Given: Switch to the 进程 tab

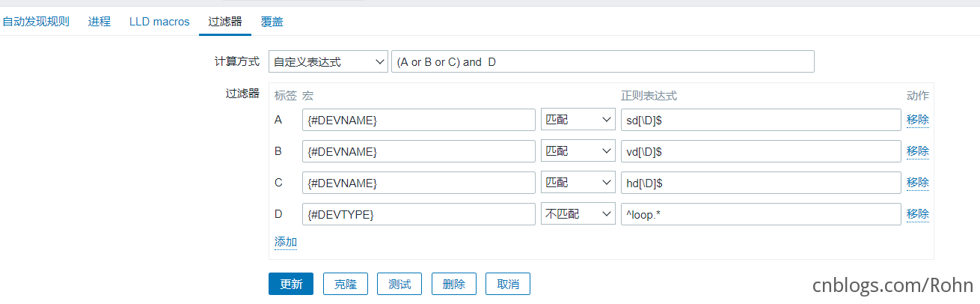Looking at the screenshot, I should tap(99, 22).
